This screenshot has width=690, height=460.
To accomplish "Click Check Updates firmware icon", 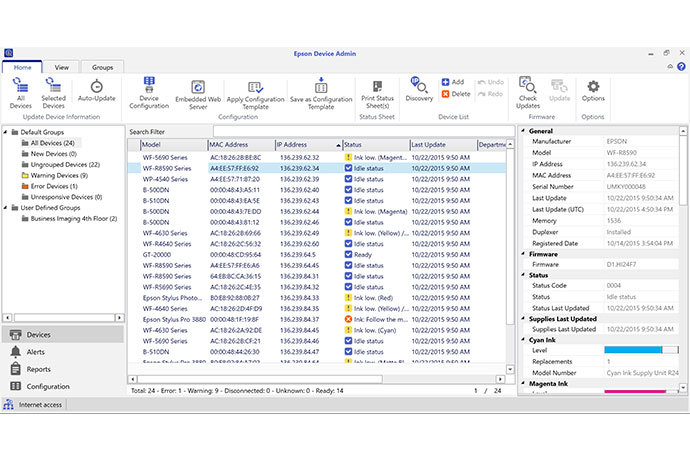I will click(527, 85).
